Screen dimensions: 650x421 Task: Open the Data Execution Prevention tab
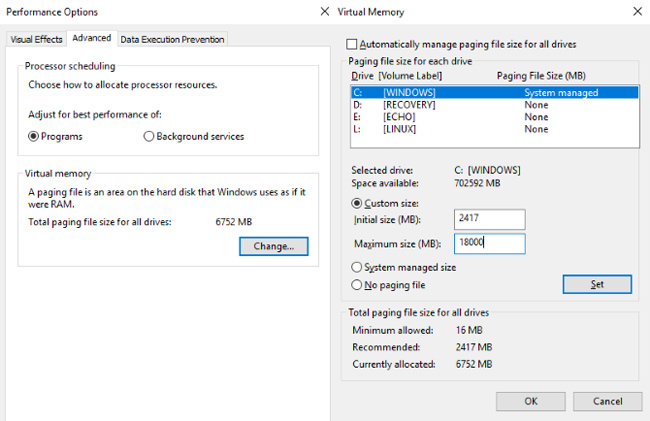point(172,39)
